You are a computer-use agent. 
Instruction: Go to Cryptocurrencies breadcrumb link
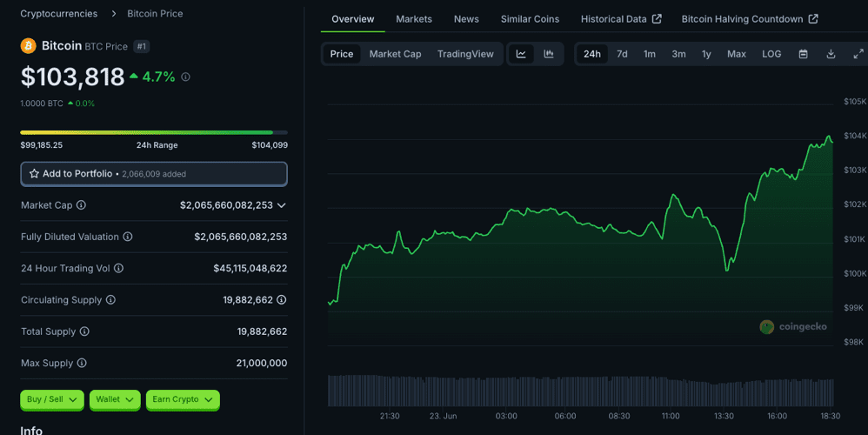(x=58, y=14)
